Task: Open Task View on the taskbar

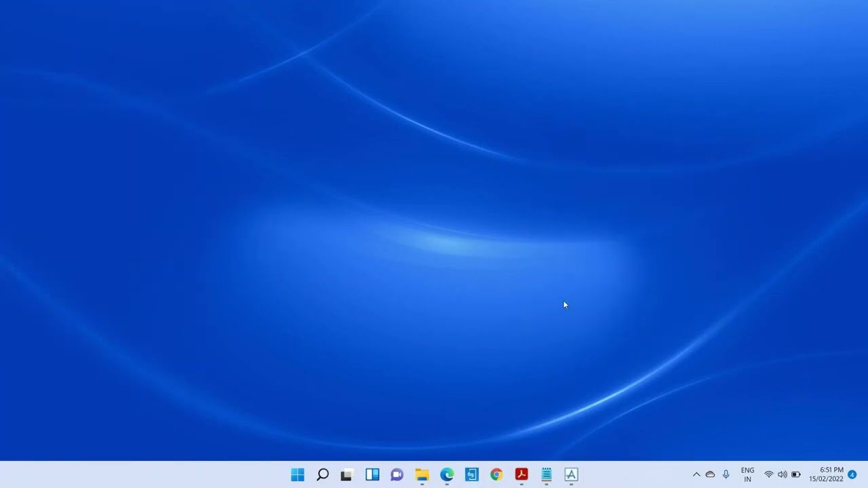Action: point(347,474)
